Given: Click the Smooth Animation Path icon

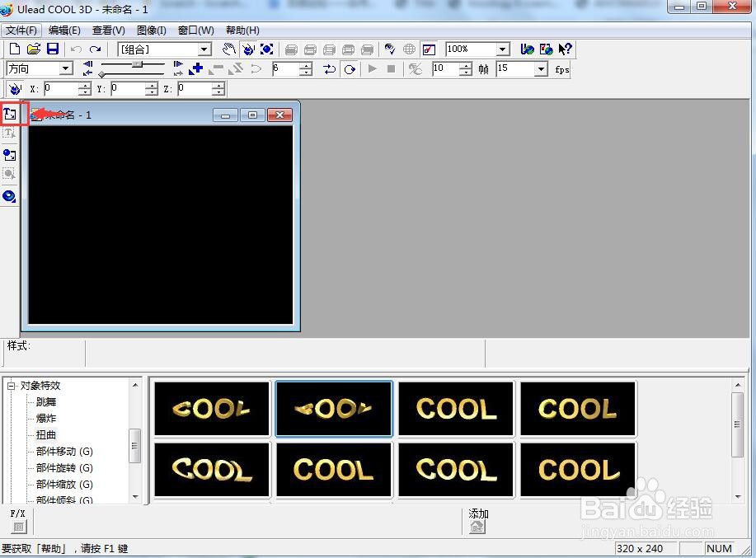Looking at the screenshot, I should click(256, 69).
